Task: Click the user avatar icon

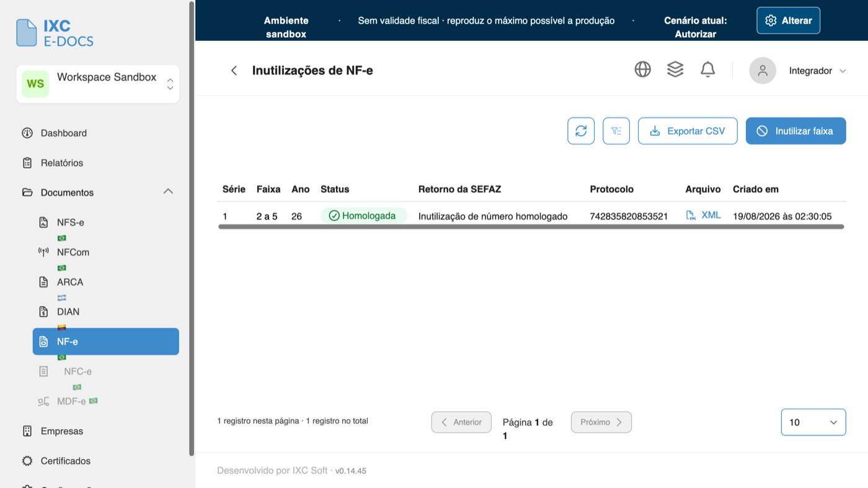Action: point(763,71)
